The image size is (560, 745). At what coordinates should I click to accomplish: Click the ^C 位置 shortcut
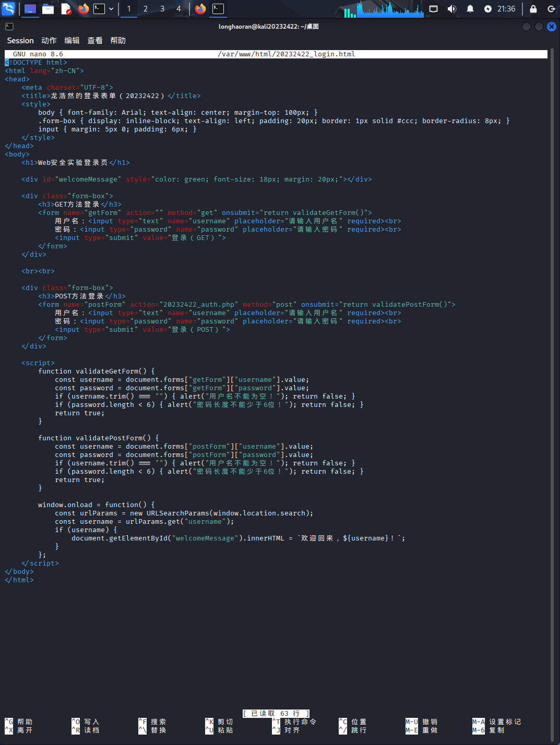click(353, 722)
